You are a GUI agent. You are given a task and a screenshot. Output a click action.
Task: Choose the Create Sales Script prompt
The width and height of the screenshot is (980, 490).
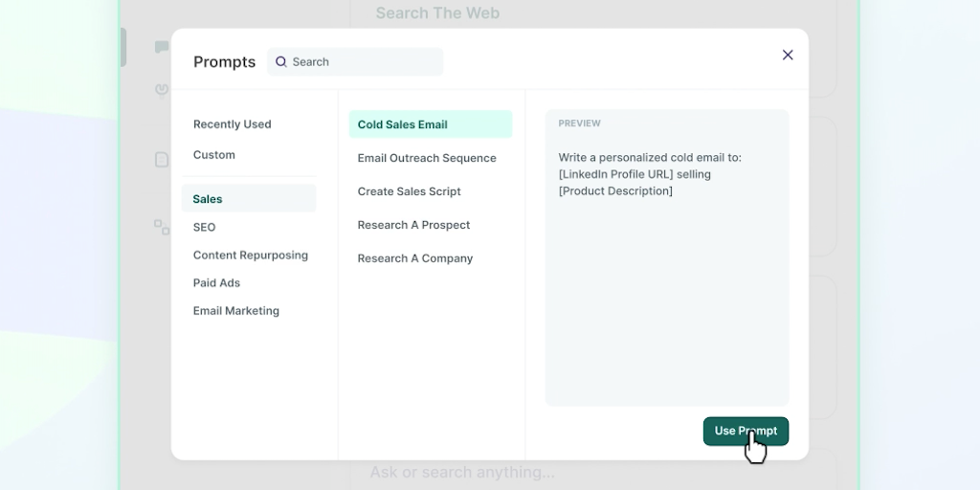(x=410, y=191)
